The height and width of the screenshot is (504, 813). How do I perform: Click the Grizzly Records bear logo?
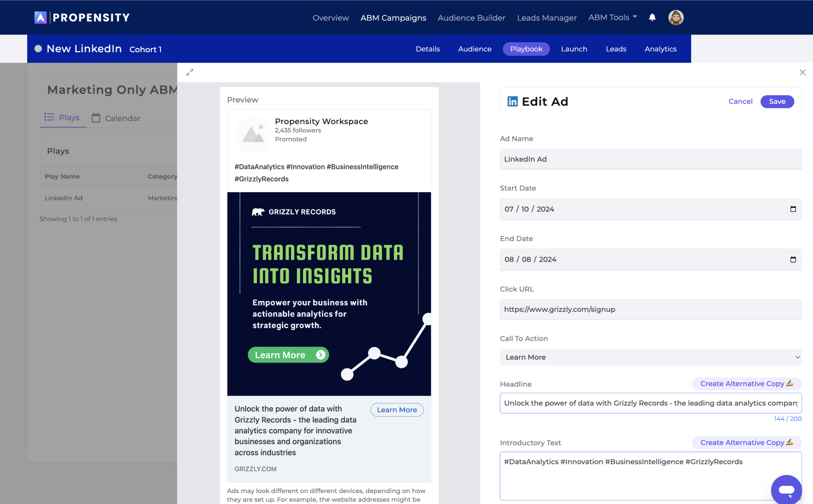coord(258,212)
